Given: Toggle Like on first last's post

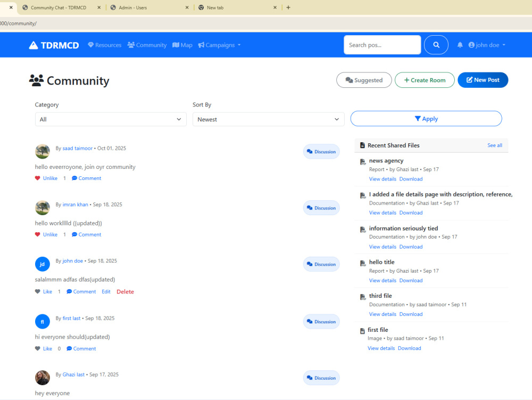Looking at the screenshot, I should tap(47, 349).
